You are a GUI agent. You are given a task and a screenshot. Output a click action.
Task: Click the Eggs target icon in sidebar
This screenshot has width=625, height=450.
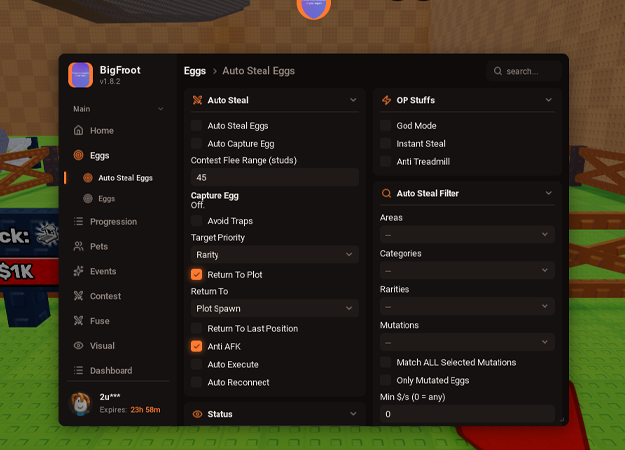[79, 155]
